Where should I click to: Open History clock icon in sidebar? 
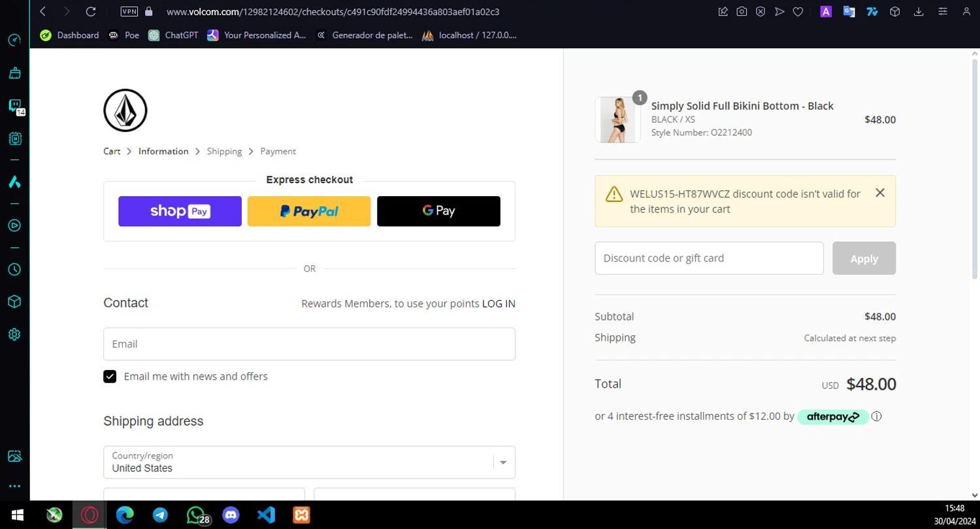14,269
